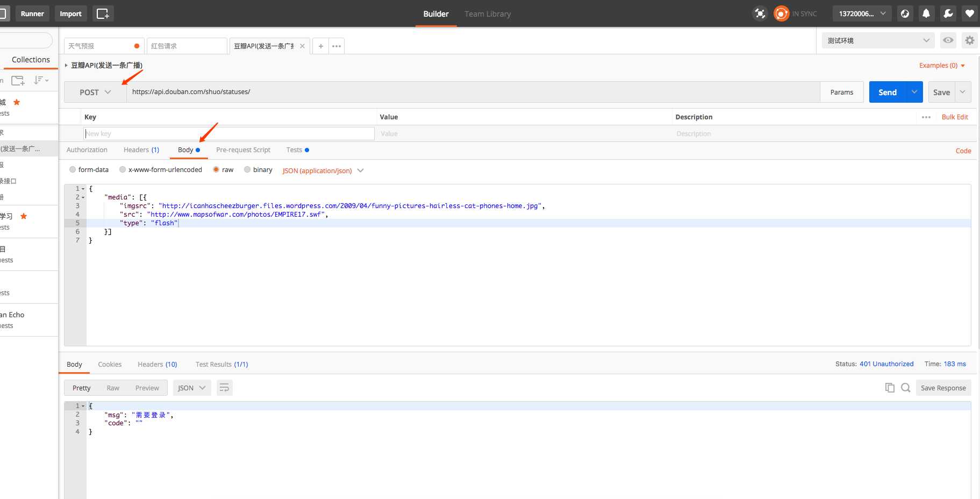Click the Code link

click(x=963, y=151)
